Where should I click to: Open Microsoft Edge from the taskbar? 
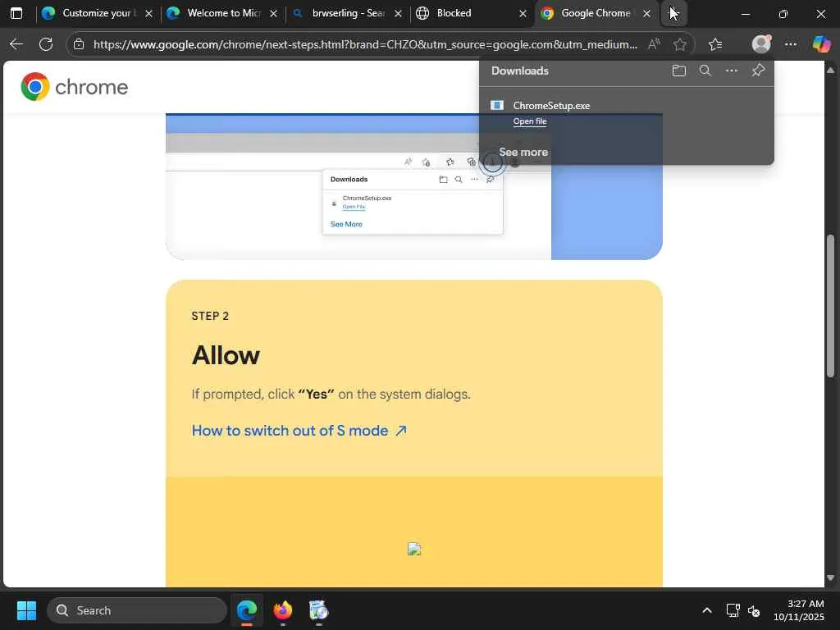point(247,610)
